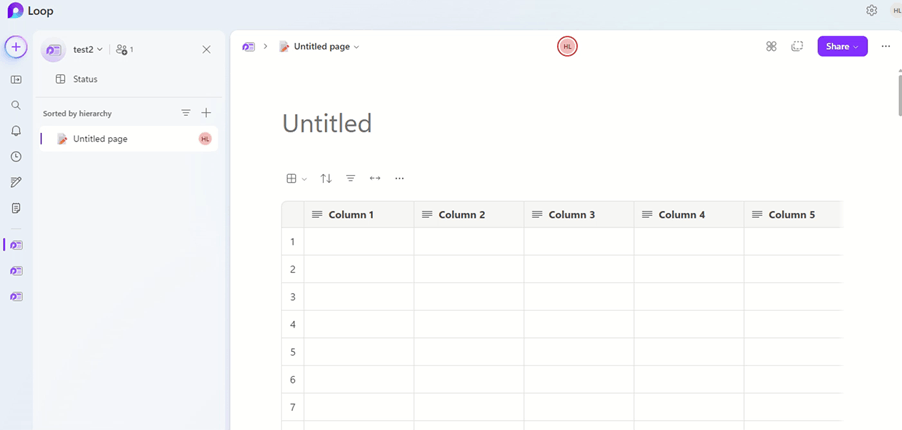Select Column 4 header

coord(689,215)
